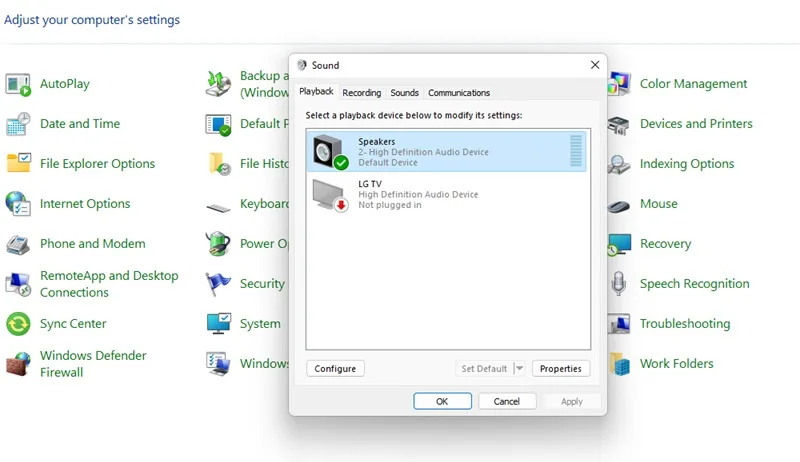The image size is (800, 462).
Task: Click the Set Default button
Action: (x=484, y=369)
